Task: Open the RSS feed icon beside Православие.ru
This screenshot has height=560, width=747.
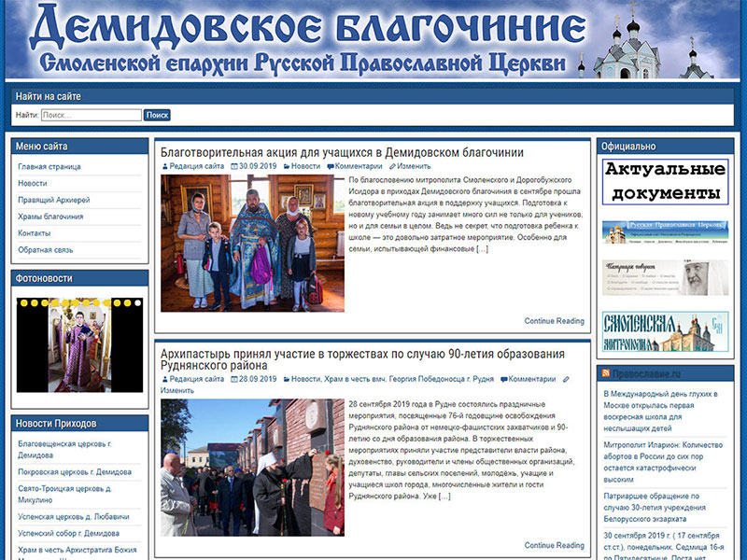Action: 605,373
